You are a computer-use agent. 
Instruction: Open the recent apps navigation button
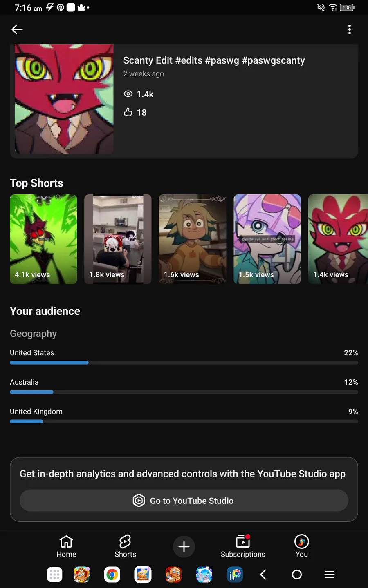coord(330,575)
